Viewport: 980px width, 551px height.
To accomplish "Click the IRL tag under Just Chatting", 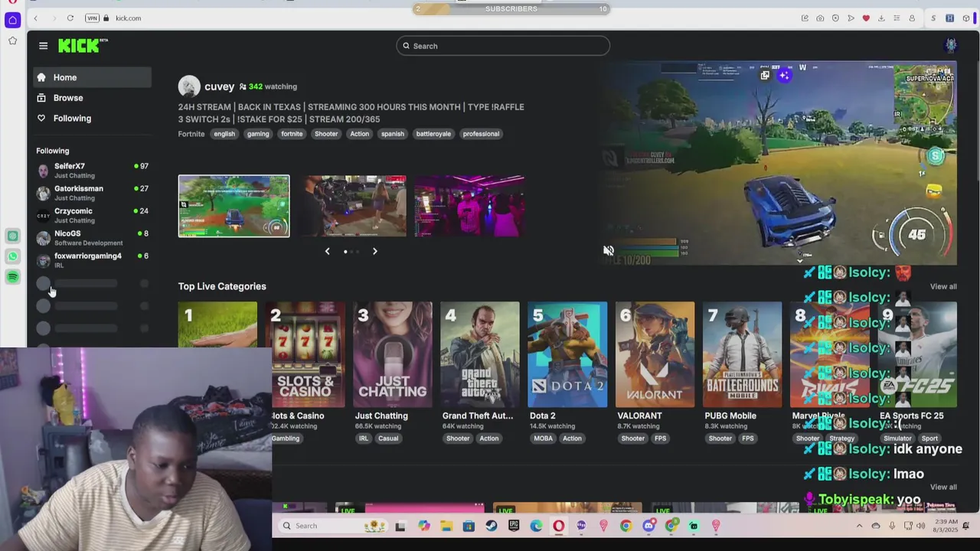I will 364,439.
